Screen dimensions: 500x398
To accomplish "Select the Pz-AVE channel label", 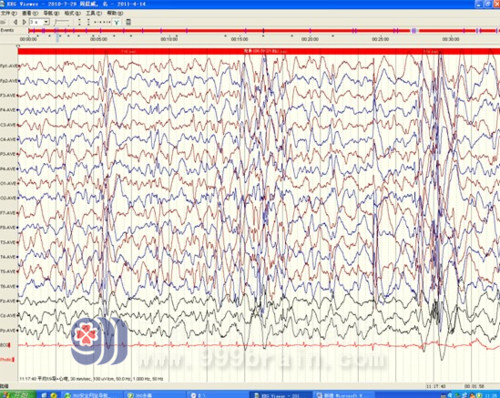I will (x=8, y=330).
